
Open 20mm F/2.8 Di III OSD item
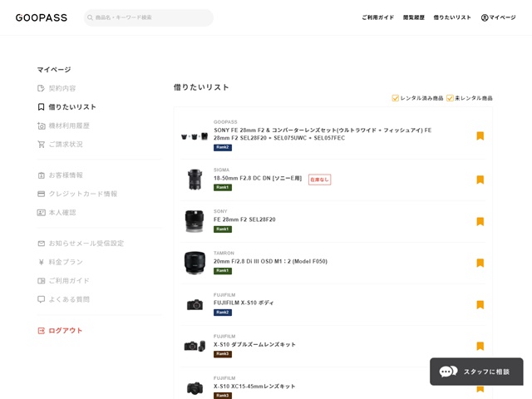tap(270, 261)
